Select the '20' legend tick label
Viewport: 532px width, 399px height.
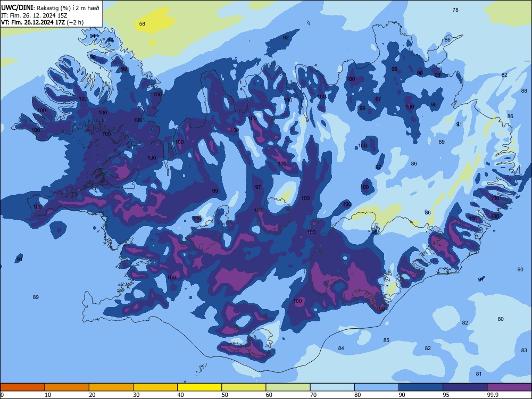coord(92,395)
